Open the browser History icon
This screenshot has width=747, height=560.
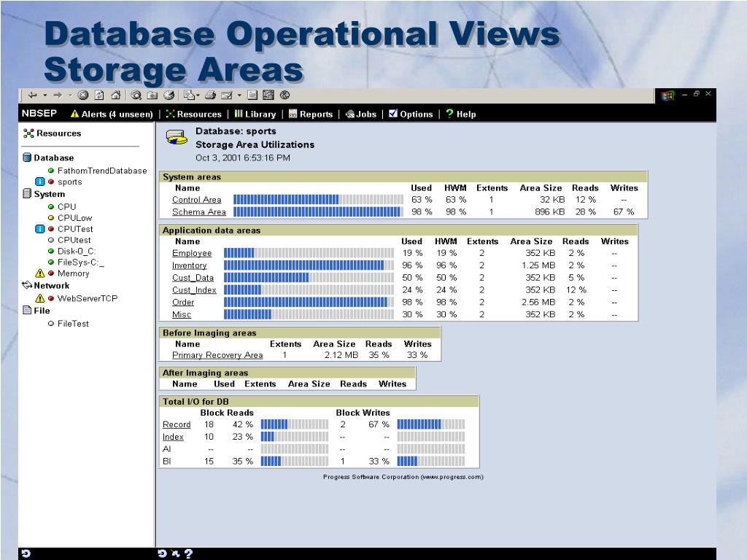169,96
